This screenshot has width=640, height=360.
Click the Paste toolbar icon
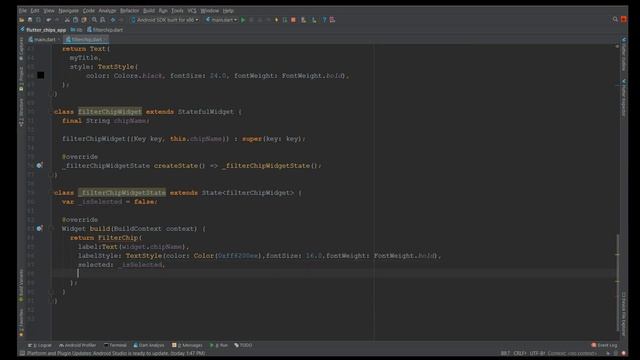pyautogui.click(x=84, y=20)
